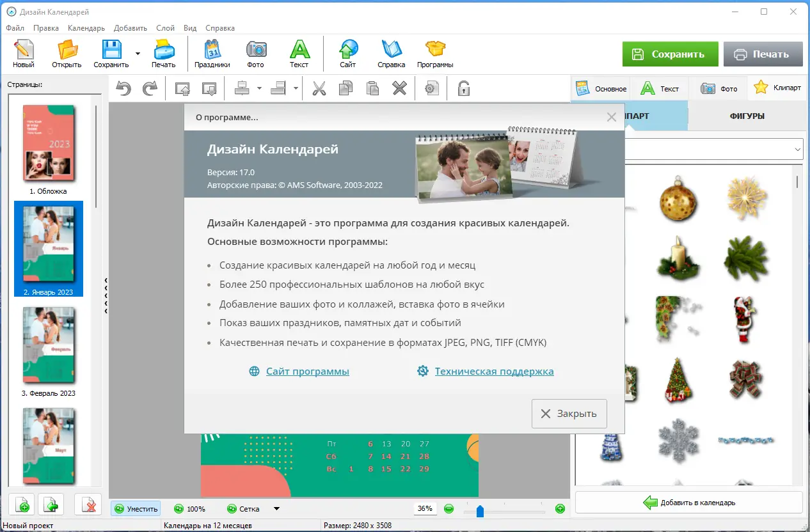The width and height of the screenshot is (810, 532).
Task: Switch to the Фото tab on the right panel
Action: tap(719, 88)
